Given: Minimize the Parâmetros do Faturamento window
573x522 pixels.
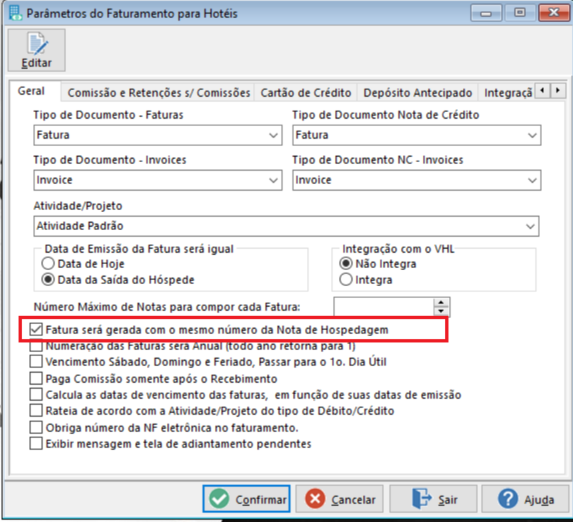Looking at the screenshot, I should point(486,13).
